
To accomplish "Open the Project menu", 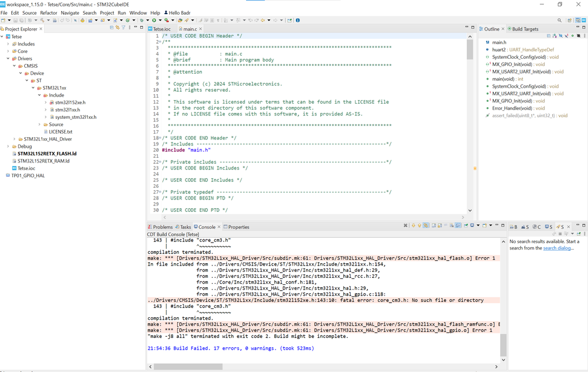I will (x=107, y=12).
